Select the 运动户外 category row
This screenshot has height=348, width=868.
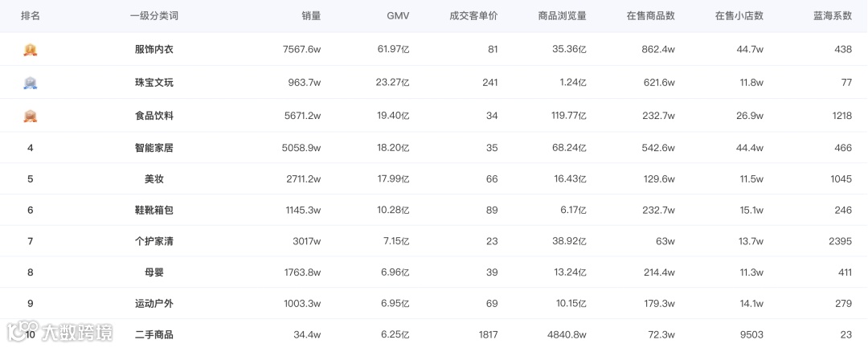[x=154, y=304]
